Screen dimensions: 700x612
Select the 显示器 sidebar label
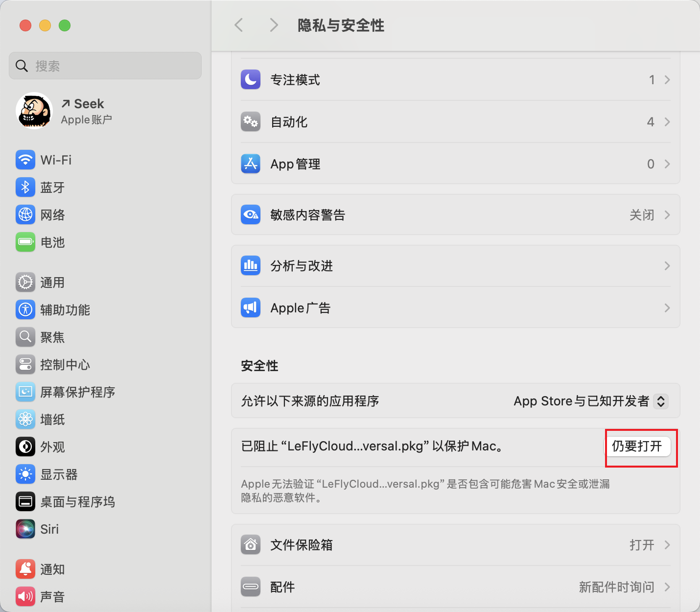click(59, 474)
